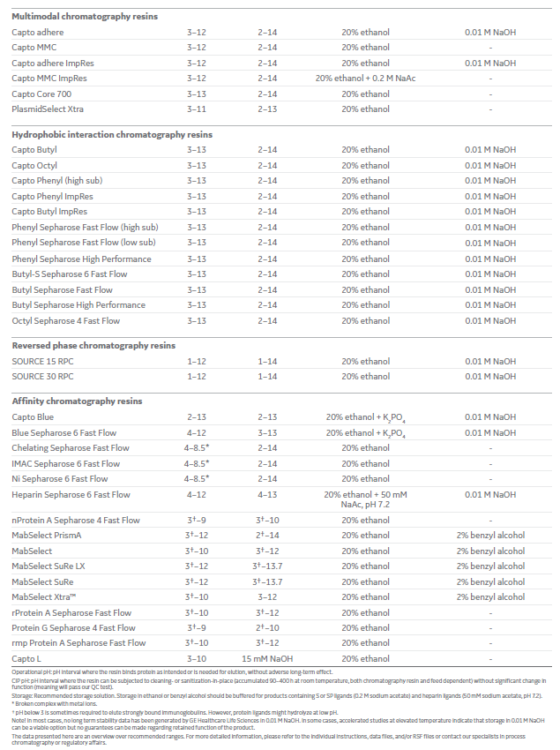Image resolution: width=560 pixels, height=750 pixels.
Task: Click '4–8.5*' pH value of Ni Sepharose
Action: (x=197, y=479)
